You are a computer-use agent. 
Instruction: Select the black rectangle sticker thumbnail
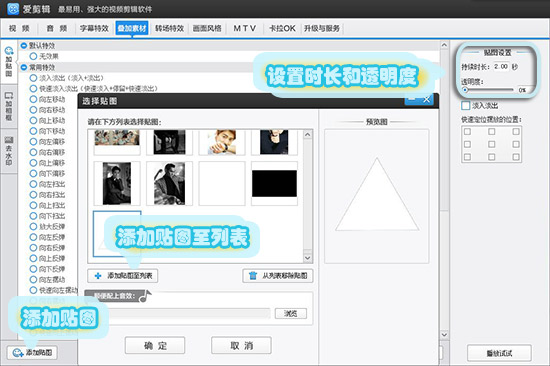pyautogui.click(x=274, y=183)
